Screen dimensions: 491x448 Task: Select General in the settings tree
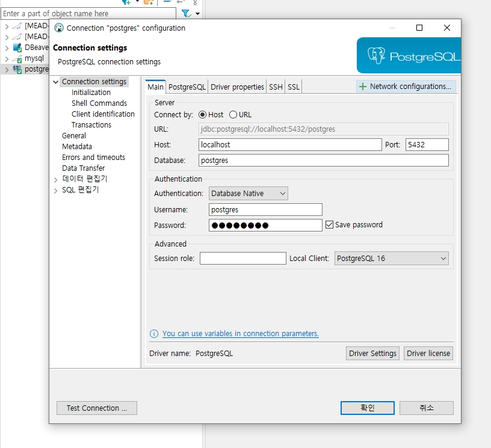73,136
